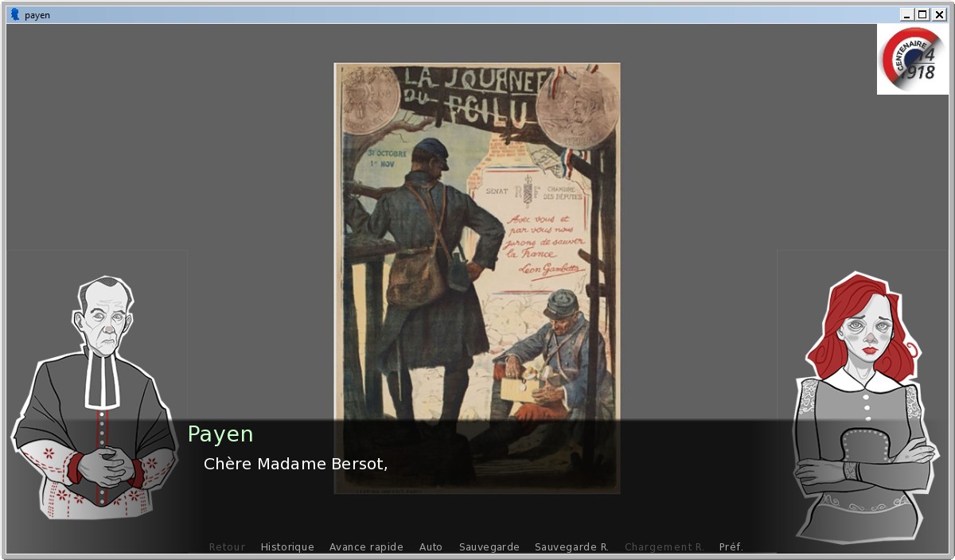Minimize the payen window

(907, 14)
